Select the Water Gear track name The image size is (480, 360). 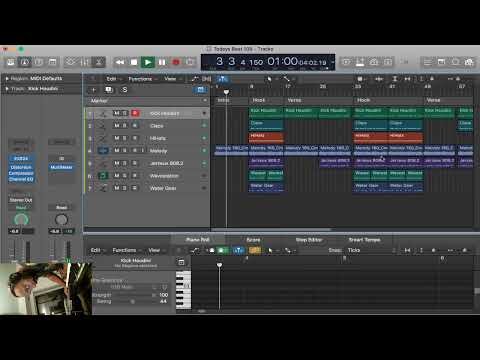163,188
